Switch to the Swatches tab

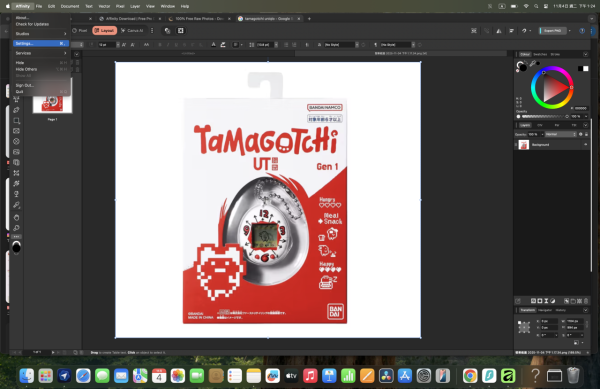pyautogui.click(x=540, y=54)
